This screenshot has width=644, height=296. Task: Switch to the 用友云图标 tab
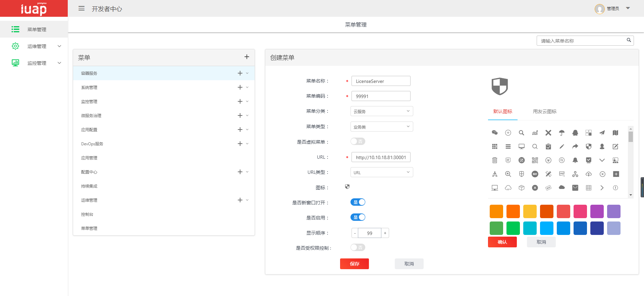point(544,111)
